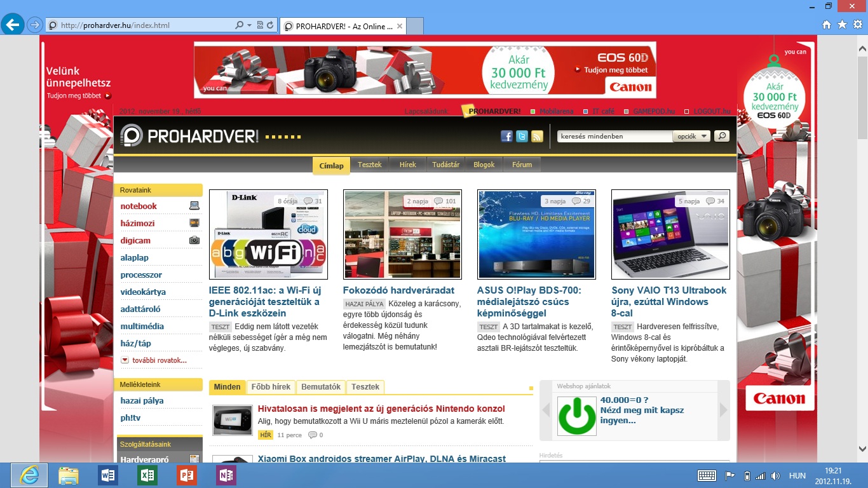
Task: Click the laptop icon beside notebook
Action: [x=194, y=206]
